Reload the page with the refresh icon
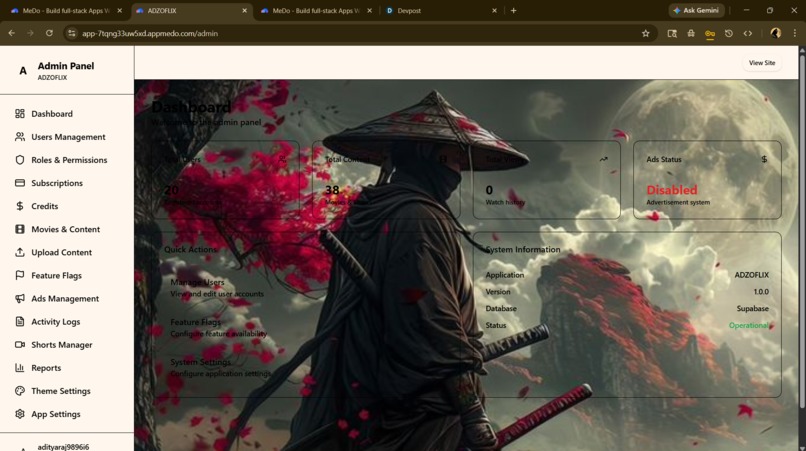Image resolution: width=806 pixels, height=451 pixels. click(49, 33)
